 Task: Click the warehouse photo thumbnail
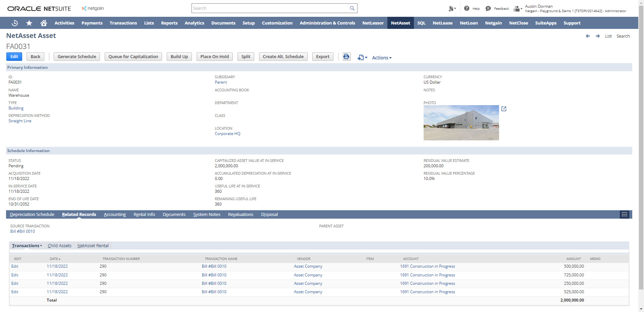coord(461,123)
